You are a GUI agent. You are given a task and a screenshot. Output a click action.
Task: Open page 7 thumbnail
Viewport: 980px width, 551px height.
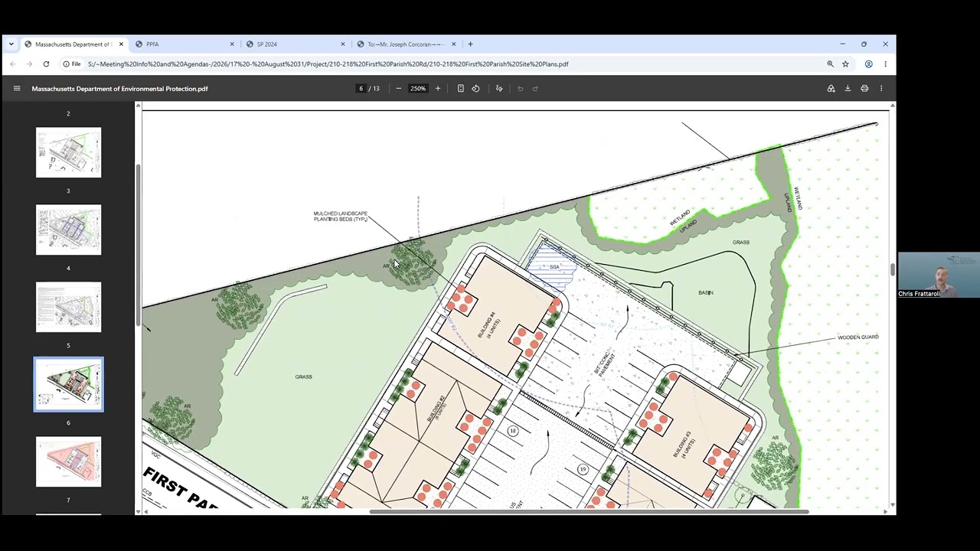click(x=68, y=461)
